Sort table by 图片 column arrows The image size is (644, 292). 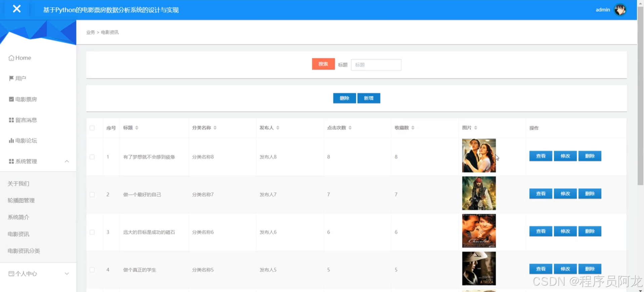pos(476,128)
